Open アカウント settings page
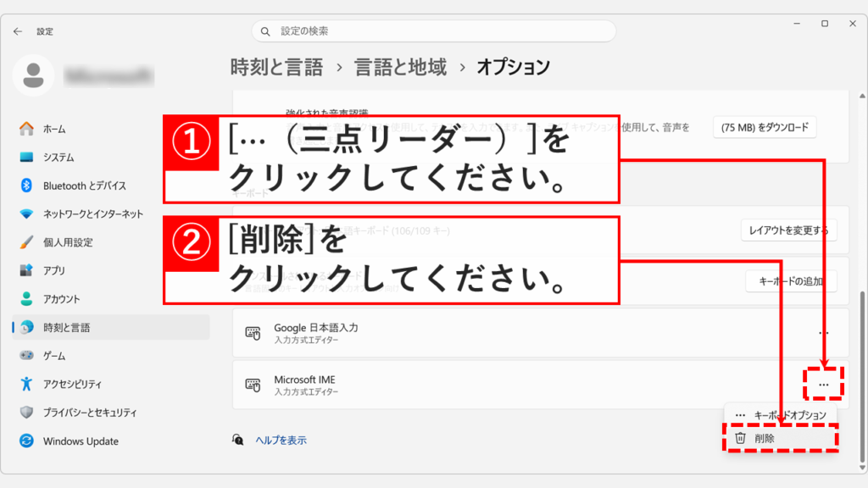 (x=111, y=299)
